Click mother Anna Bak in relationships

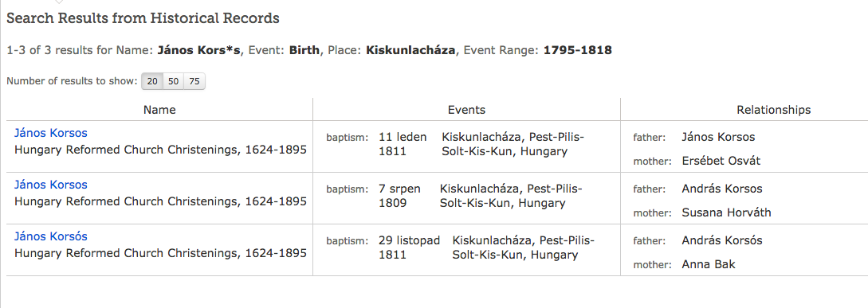709,264
